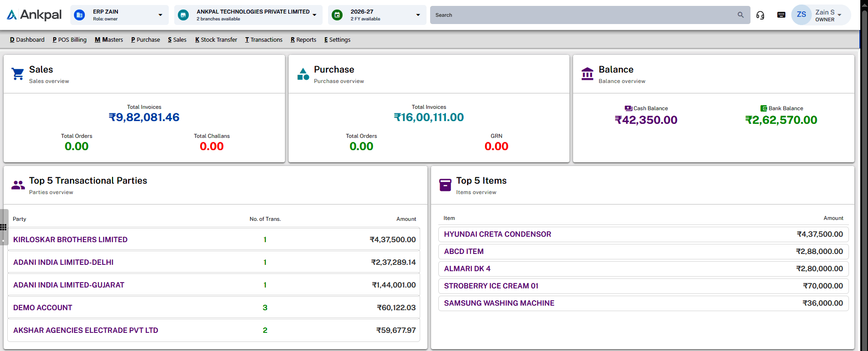Screen dimensions: 868x351
Task: Click the Purchase shapes icon
Action: point(303,73)
